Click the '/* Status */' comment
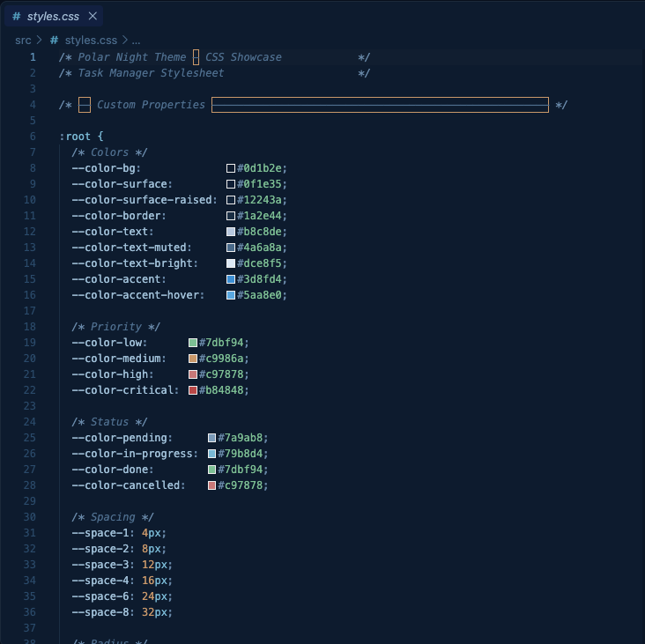 point(109,422)
